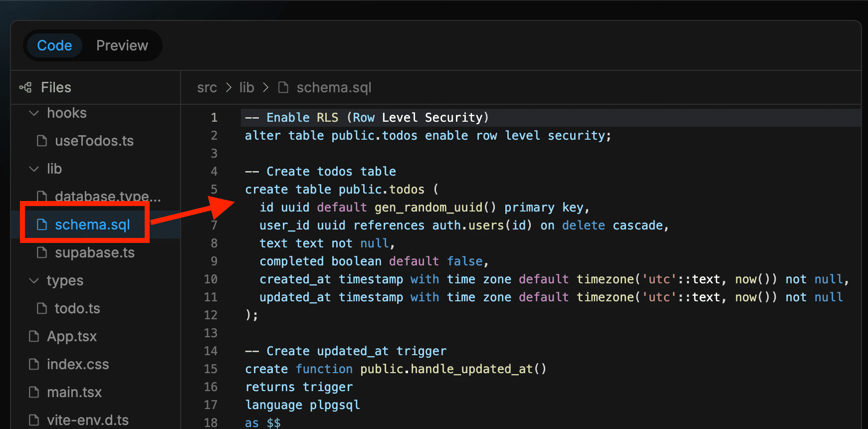Screen dimensions: 868x429
Task: Click the supabase.ts file icon
Action: point(42,253)
